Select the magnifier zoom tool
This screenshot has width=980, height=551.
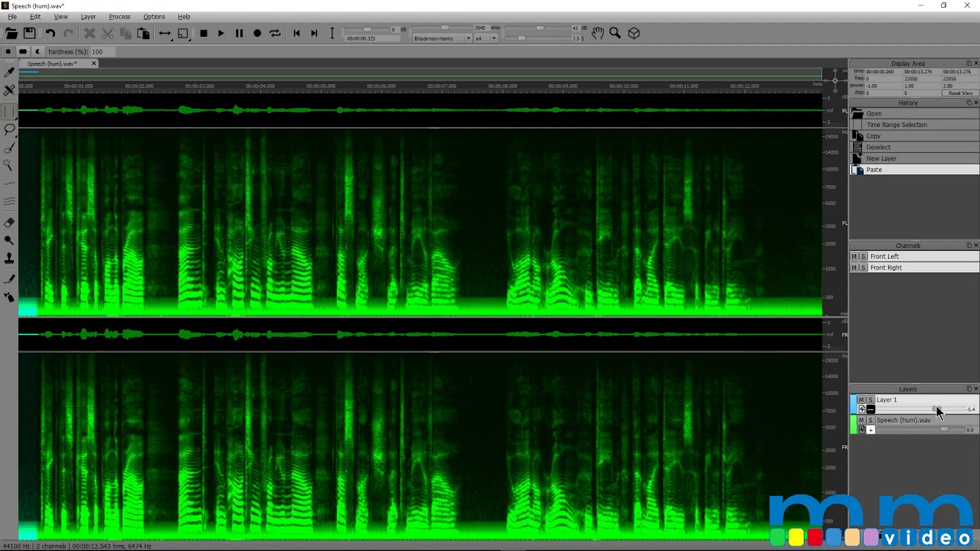point(615,33)
